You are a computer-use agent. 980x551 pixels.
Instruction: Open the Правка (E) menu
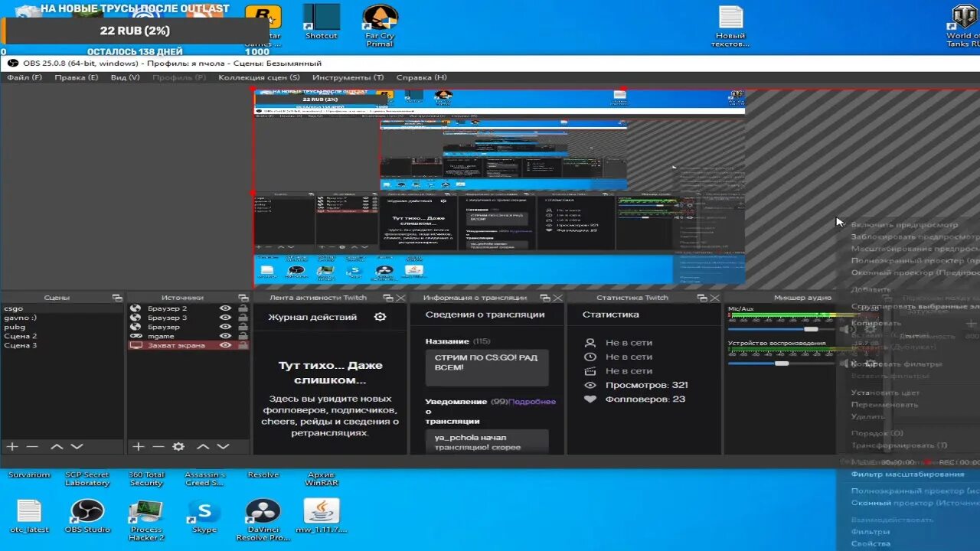pyautogui.click(x=76, y=77)
